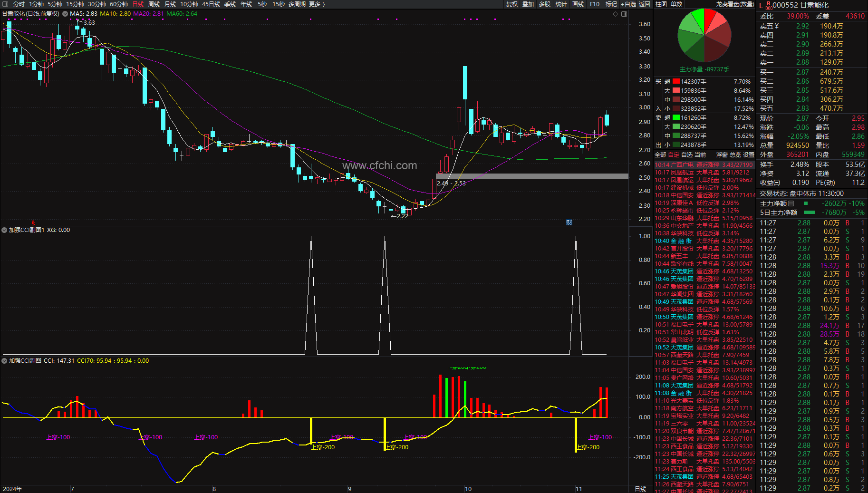Viewport: 868px width, 493px height.
Task: Switch to 年线 yearly chart
Action: [246, 4]
